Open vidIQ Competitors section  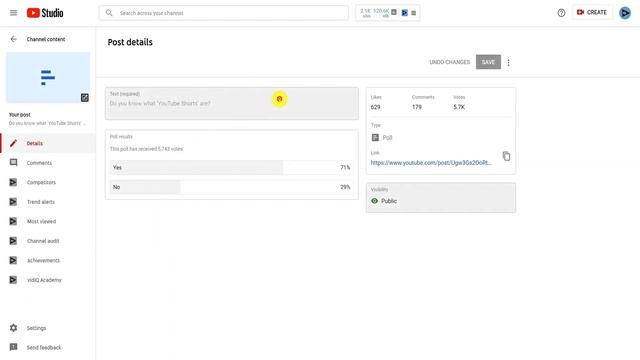tap(48, 182)
